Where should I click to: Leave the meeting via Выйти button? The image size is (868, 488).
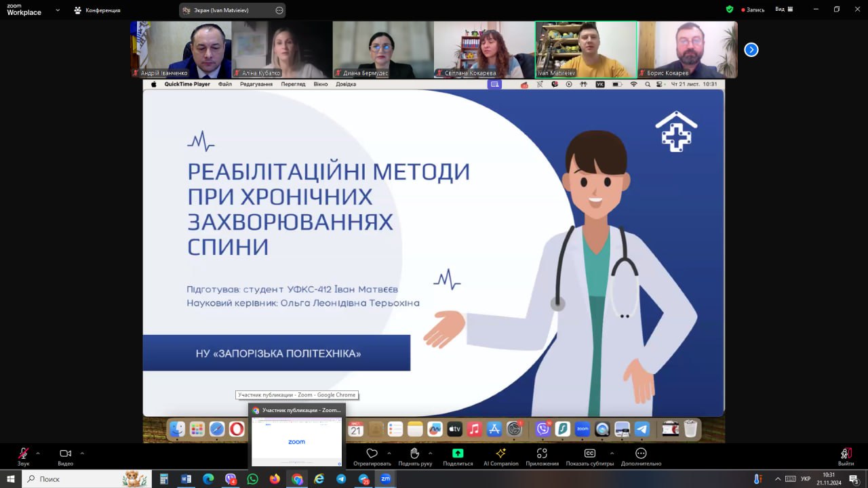(x=846, y=454)
